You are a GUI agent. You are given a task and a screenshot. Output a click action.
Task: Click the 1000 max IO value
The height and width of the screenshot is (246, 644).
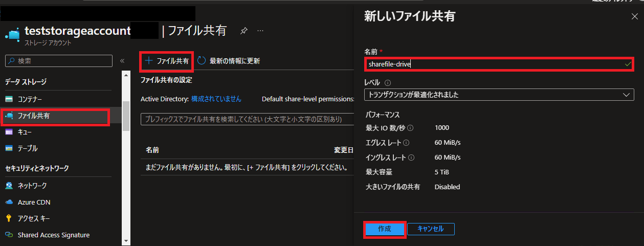(442, 128)
